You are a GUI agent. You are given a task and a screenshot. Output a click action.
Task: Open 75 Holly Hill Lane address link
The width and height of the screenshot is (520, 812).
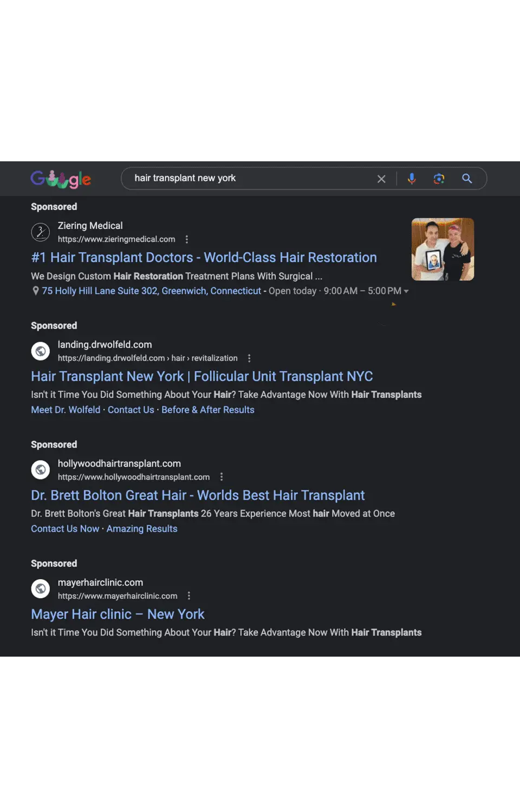[152, 291]
